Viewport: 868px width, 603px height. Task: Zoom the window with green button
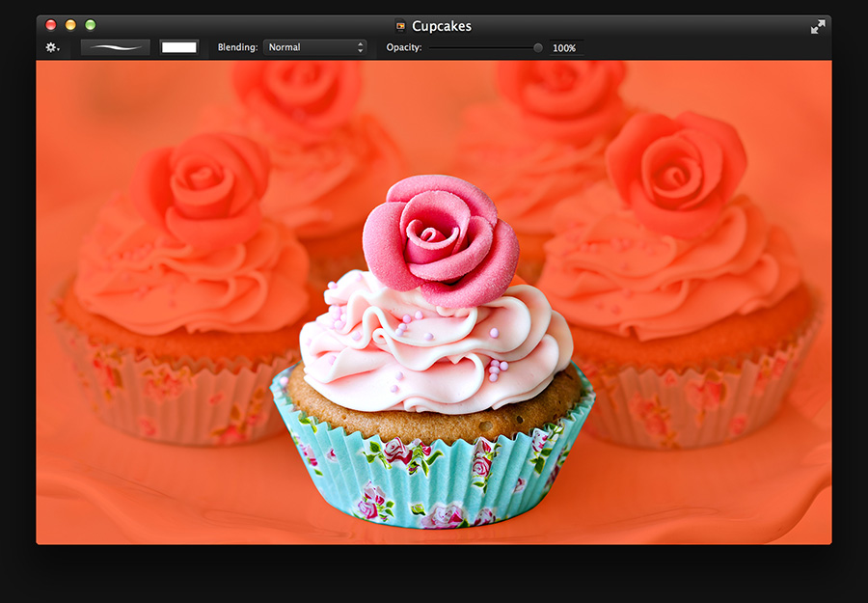[91, 24]
